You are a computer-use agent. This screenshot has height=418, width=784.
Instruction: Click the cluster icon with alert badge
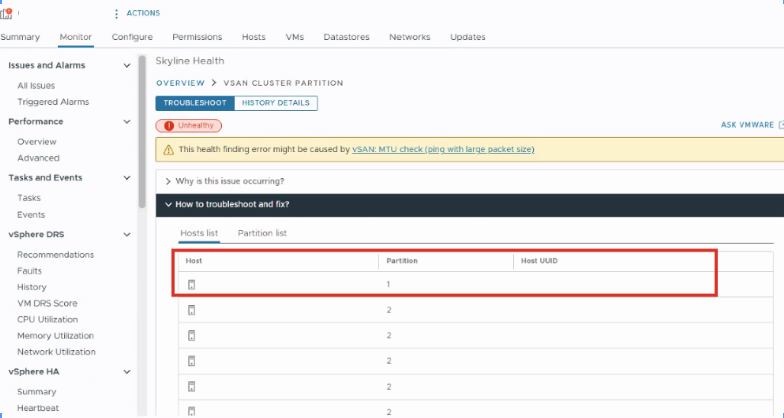pos(7,13)
